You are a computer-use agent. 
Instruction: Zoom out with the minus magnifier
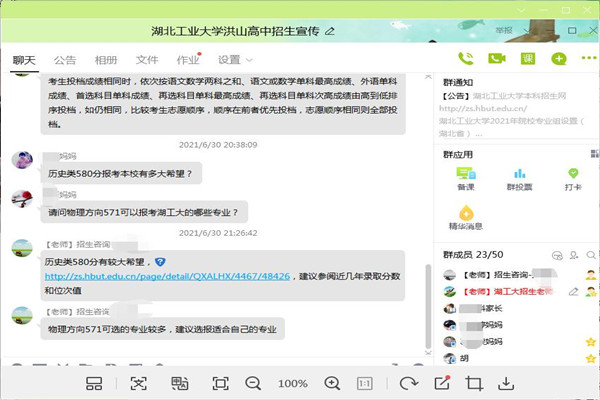[x=253, y=384]
